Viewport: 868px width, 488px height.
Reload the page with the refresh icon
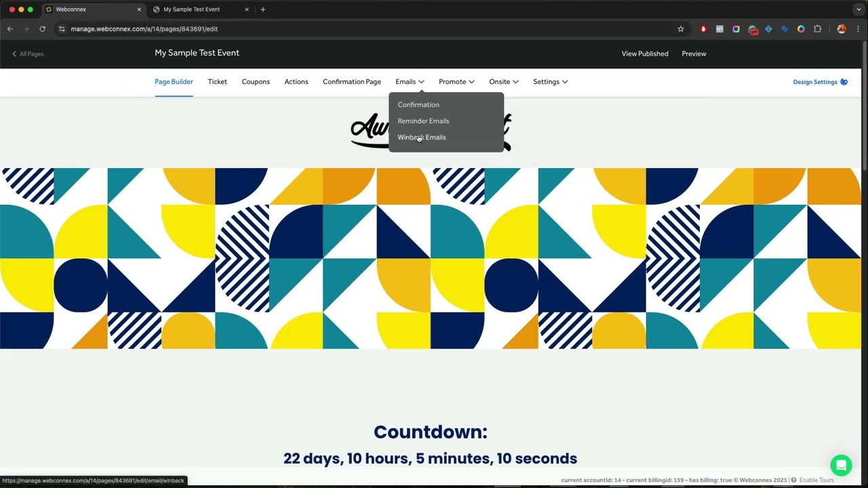pyautogui.click(x=42, y=29)
